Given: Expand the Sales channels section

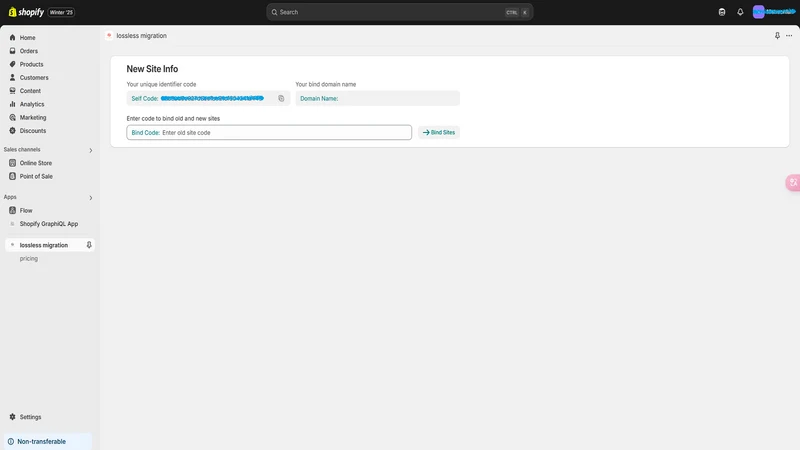Looking at the screenshot, I should [x=91, y=150].
